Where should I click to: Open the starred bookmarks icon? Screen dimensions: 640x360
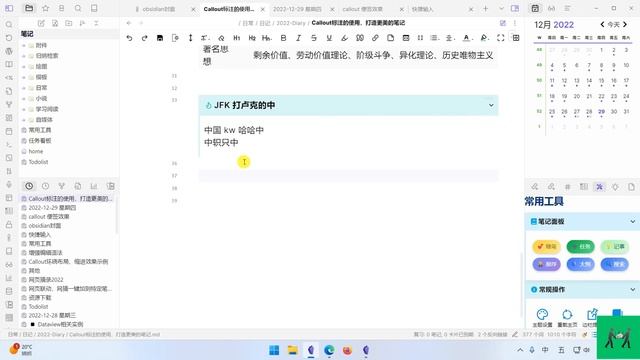point(45,8)
